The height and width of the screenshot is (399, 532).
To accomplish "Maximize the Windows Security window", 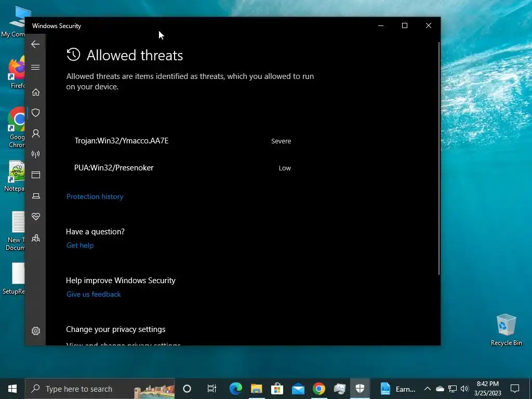I will click(x=404, y=26).
